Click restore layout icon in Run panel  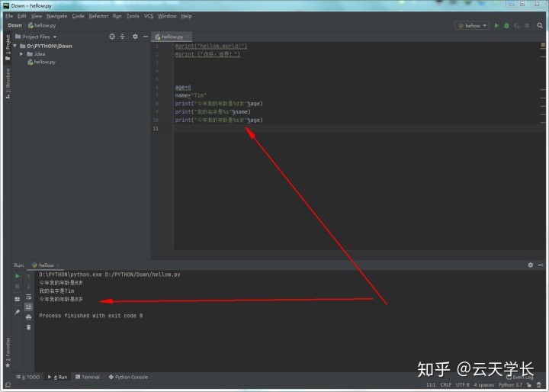17,299
